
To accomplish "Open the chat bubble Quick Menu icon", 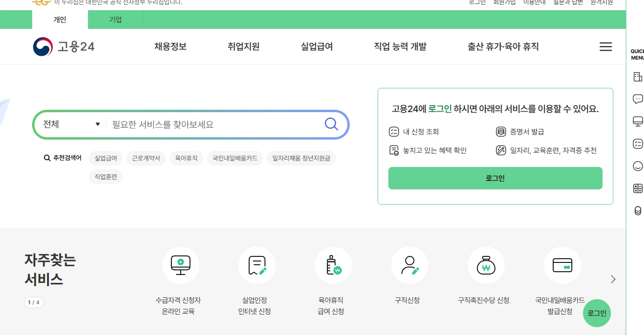I will [x=637, y=99].
